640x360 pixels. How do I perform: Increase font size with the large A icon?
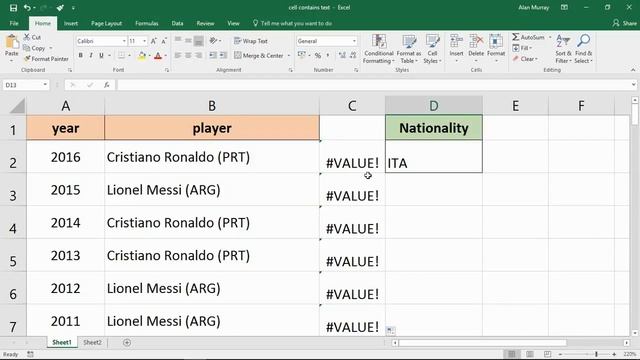pos(153,41)
